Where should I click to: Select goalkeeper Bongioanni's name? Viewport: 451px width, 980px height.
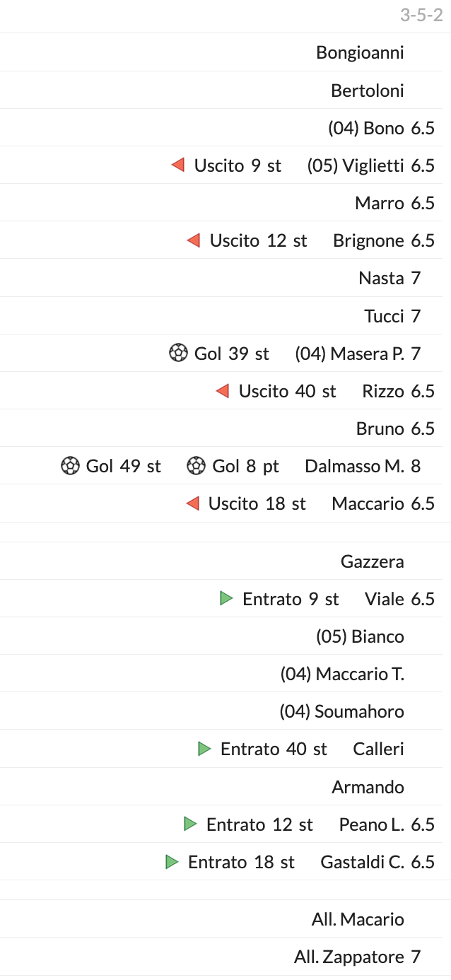(360, 52)
